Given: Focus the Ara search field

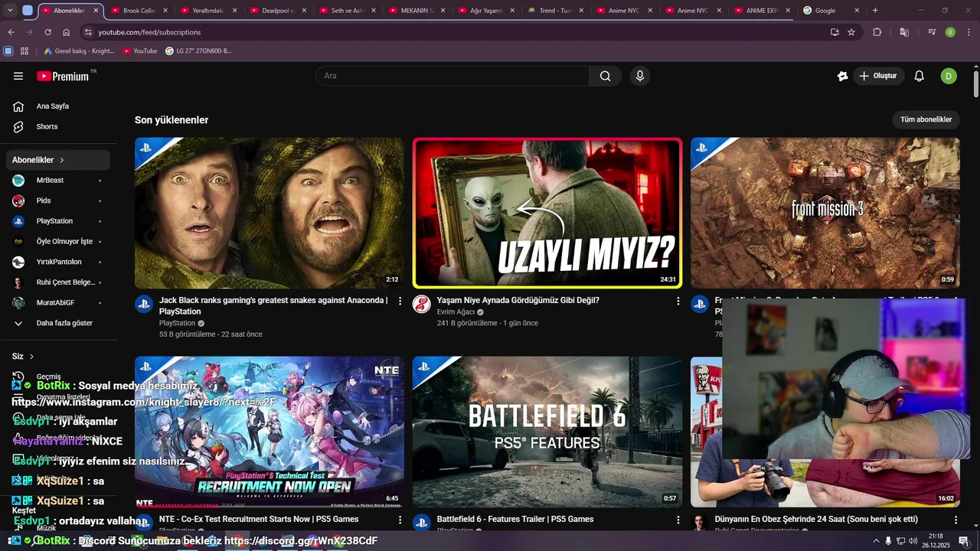Looking at the screenshot, I should tap(452, 76).
